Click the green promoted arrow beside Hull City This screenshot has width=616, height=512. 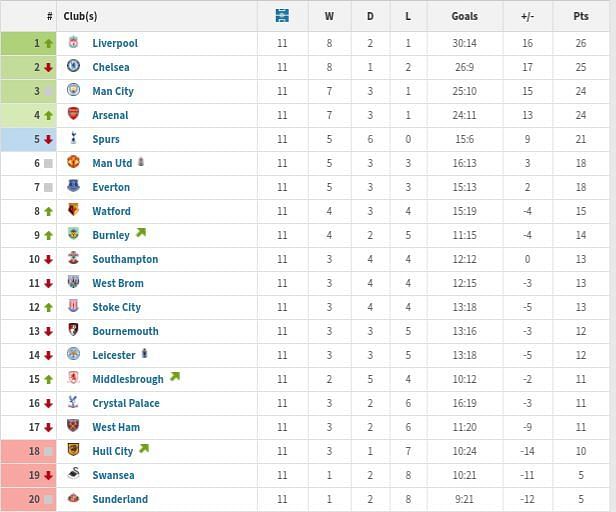pos(144,450)
